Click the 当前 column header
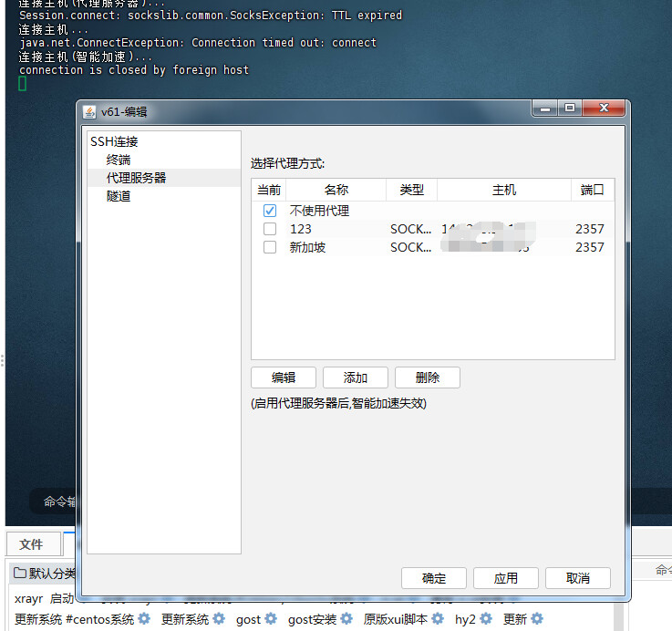 point(269,190)
